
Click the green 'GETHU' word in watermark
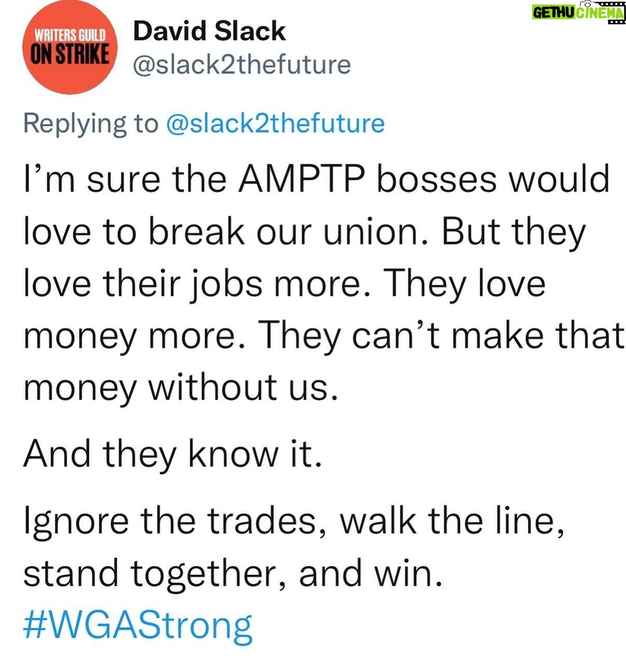[553, 13]
